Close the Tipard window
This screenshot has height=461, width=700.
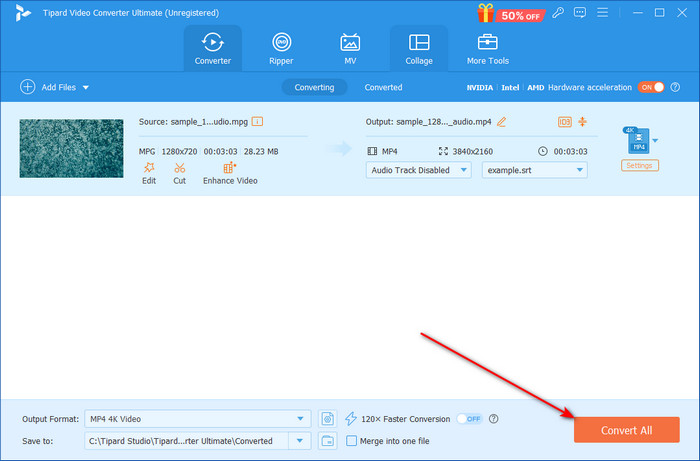[682, 12]
